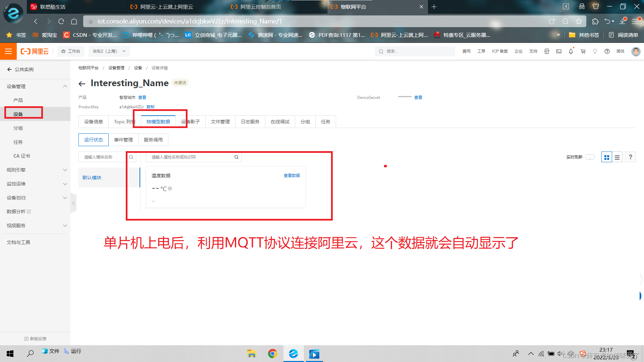Bookmark page with star icon

579,21
